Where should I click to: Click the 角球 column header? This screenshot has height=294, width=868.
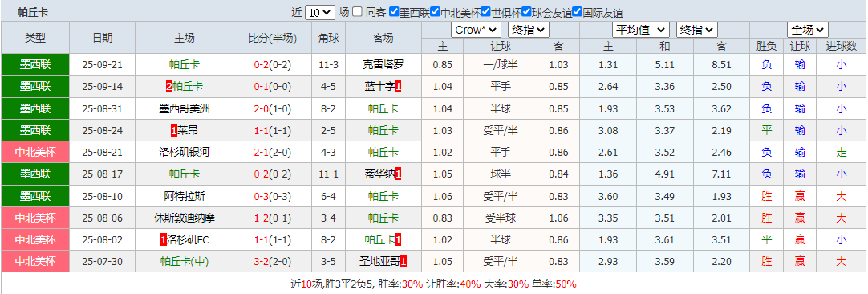(x=328, y=38)
